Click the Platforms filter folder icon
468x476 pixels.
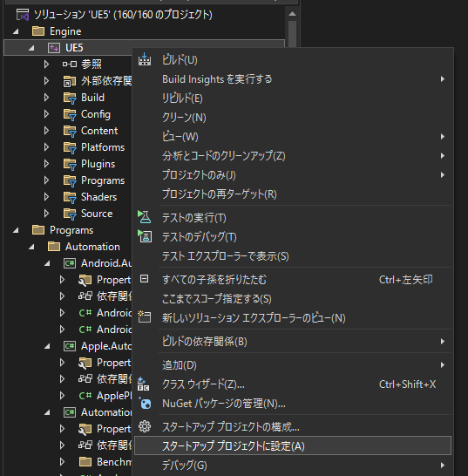click(70, 147)
